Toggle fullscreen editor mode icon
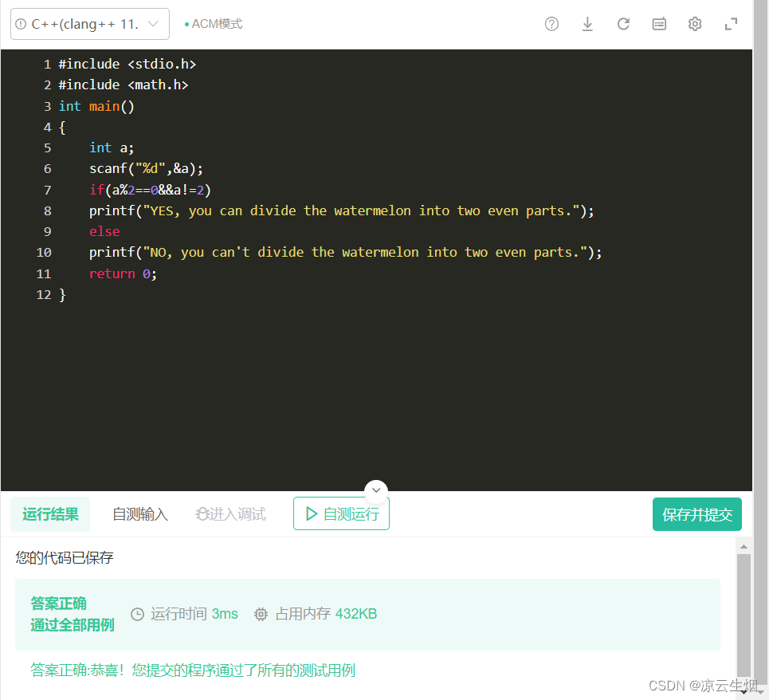 [x=732, y=24]
